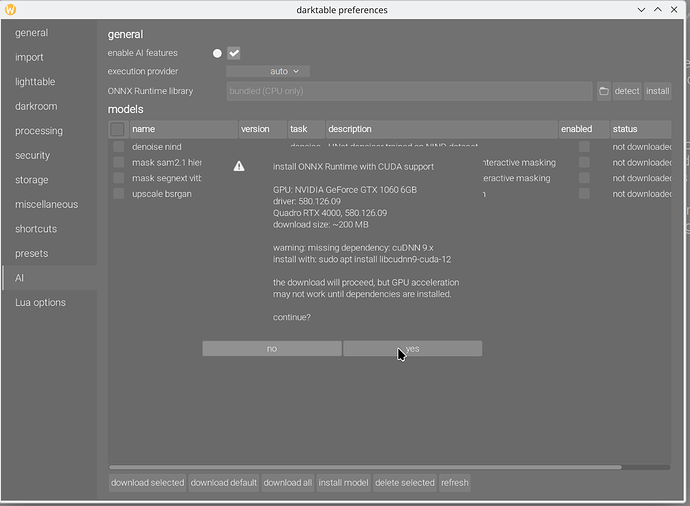Go to the shortcuts preferences tab

tap(36, 229)
